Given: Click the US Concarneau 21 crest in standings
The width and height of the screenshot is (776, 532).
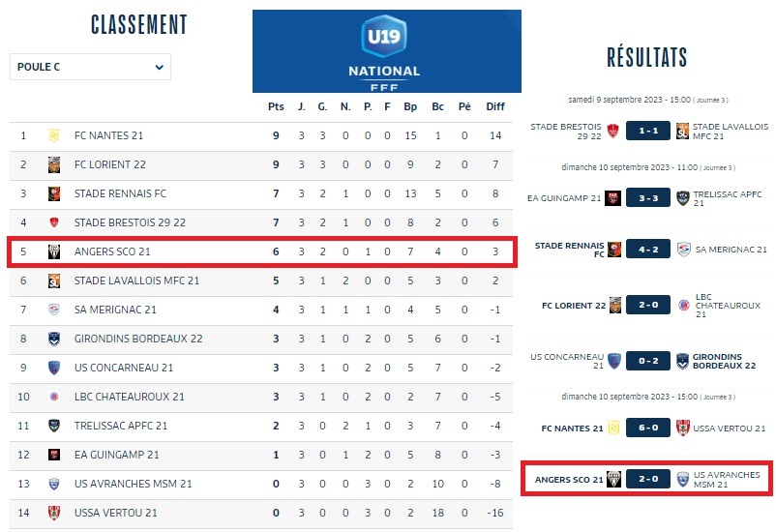Looking at the screenshot, I should tap(54, 368).
